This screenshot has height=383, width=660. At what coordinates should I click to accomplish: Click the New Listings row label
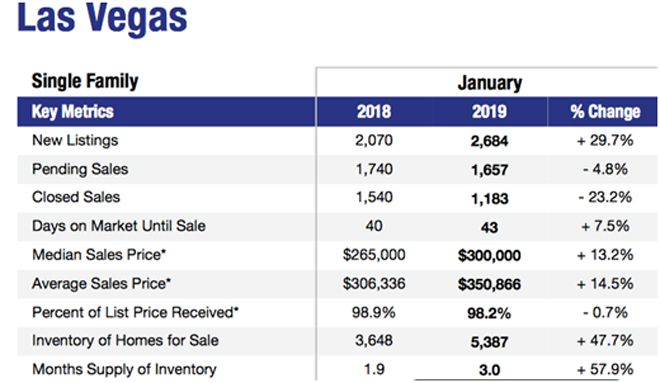(75, 140)
